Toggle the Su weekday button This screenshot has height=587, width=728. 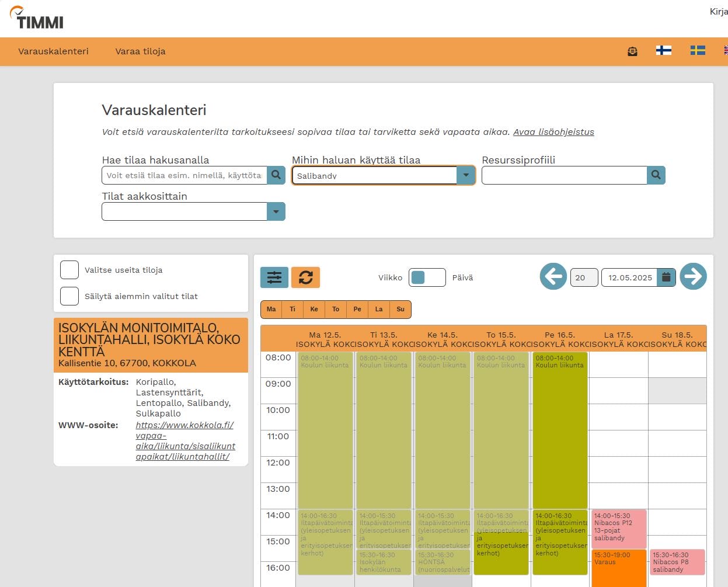tap(400, 310)
